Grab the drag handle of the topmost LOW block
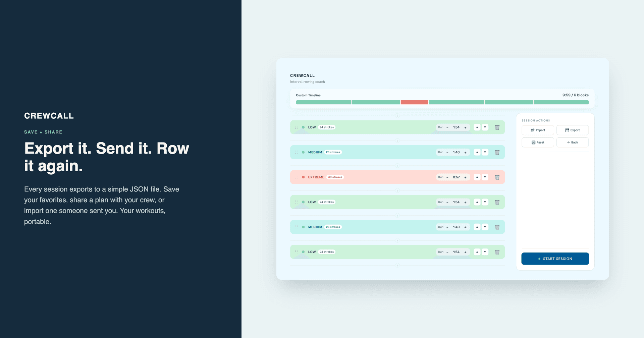 pos(296,127)
